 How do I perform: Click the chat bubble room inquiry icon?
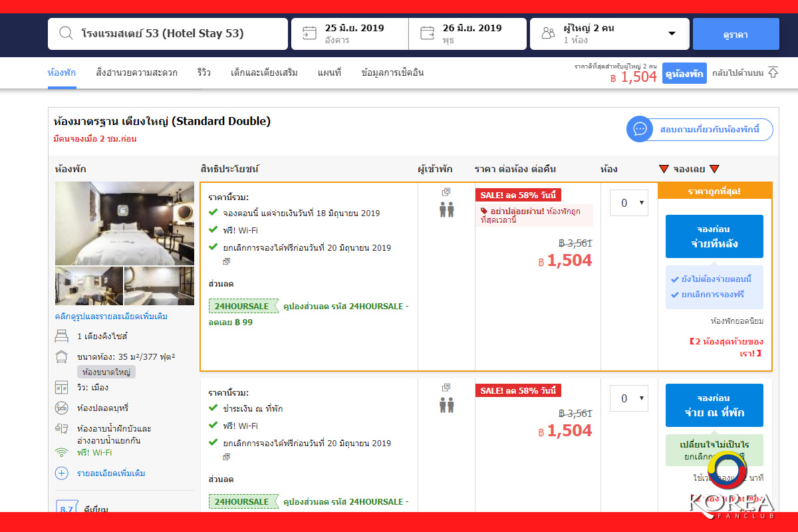[640, 129]
